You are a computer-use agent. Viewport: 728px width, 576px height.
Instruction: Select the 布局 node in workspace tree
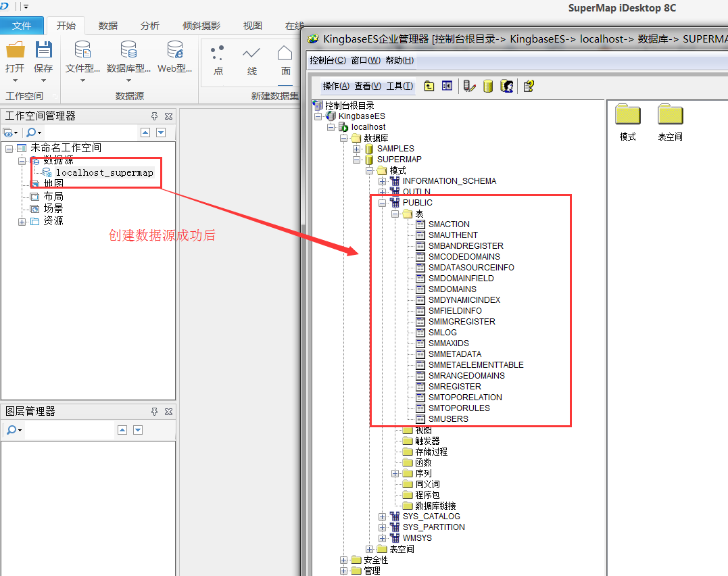coord(53,197)
